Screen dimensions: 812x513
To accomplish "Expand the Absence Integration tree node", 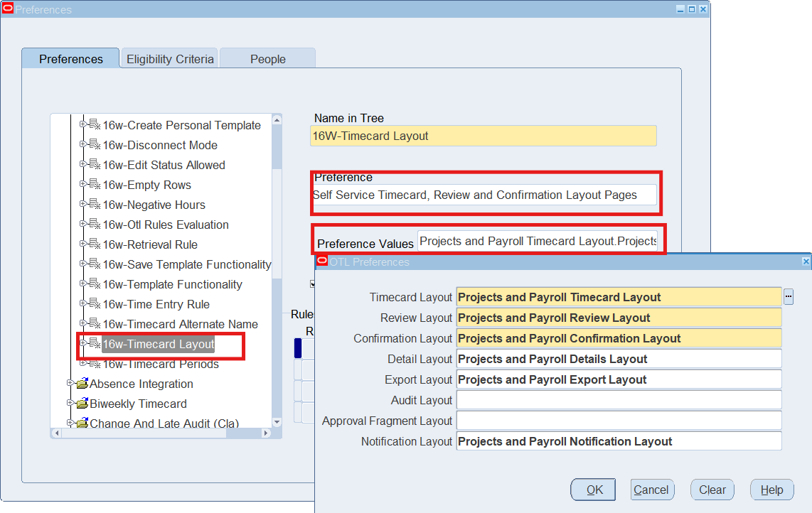I will [x=70, y=383].
